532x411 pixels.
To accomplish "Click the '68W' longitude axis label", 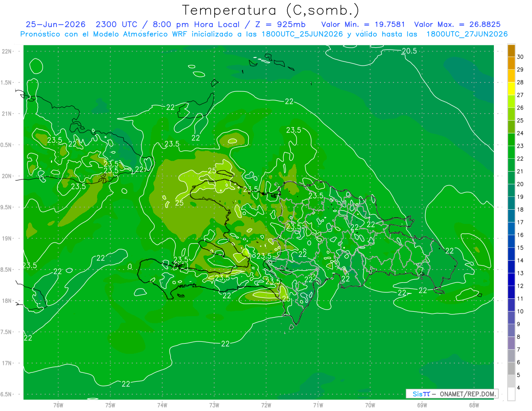I will [473, 405].
